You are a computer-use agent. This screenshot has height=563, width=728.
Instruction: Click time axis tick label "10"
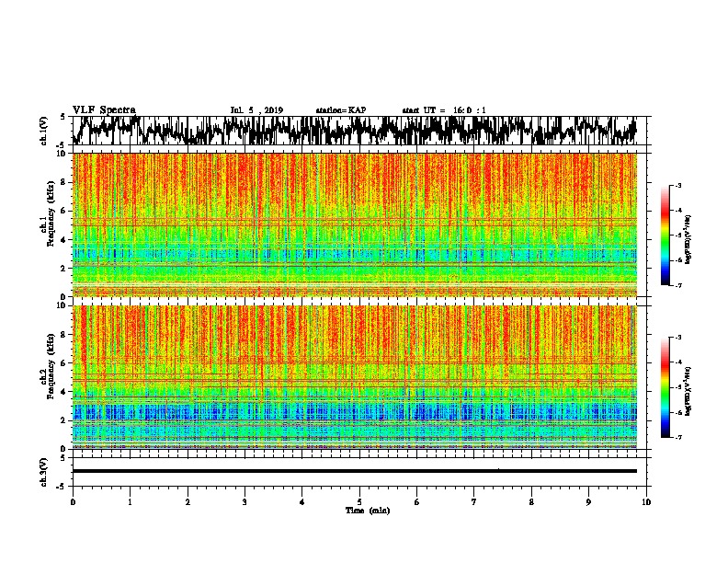[x=646, y=502]
